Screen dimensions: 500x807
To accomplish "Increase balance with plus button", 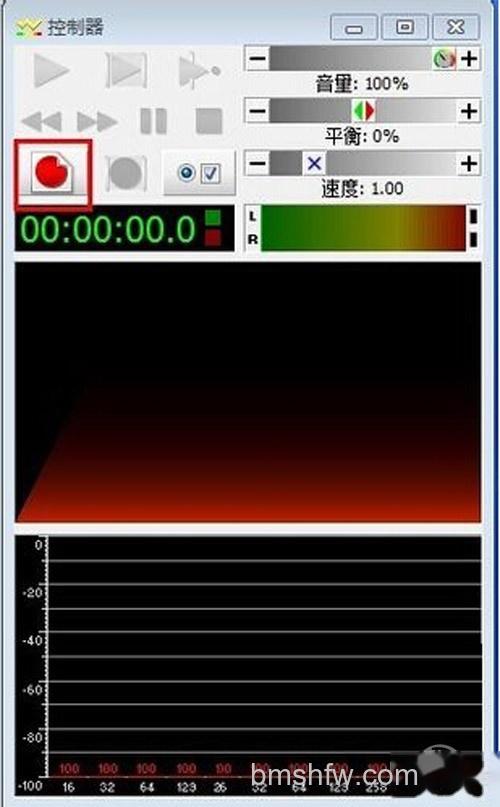I will coord(469,111).
